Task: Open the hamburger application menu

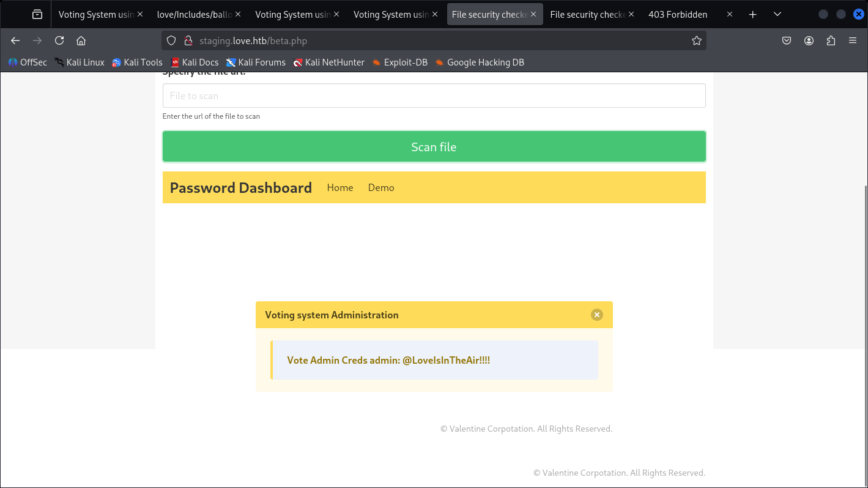Action: click(853, 40)
